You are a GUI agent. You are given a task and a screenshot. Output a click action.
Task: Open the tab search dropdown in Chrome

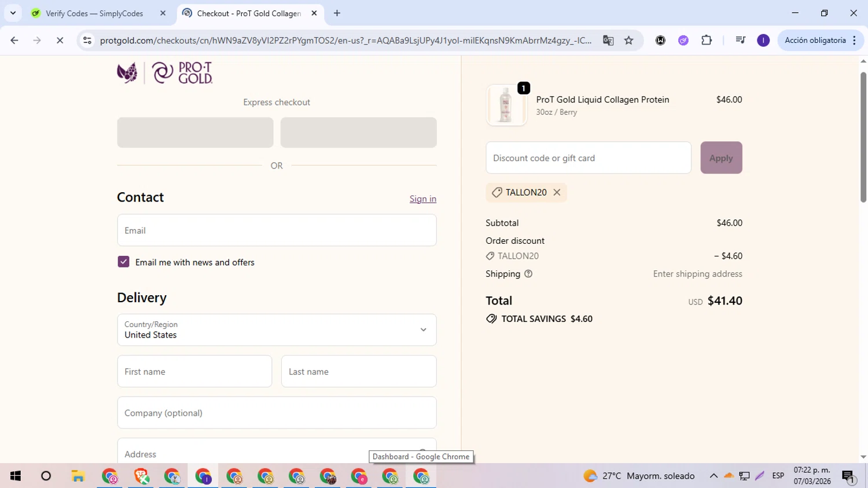pyautogui.click(x=13, y=13)
